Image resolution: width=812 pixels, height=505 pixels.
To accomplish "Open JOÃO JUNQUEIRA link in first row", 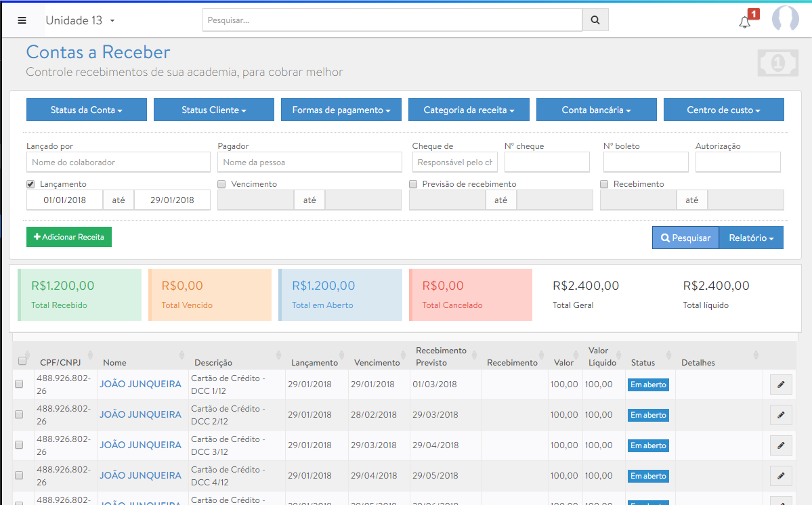I will tap(140, 385).
